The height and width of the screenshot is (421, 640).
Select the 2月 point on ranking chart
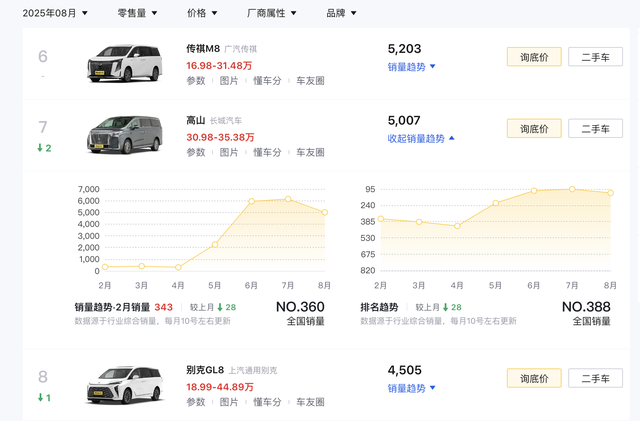click(x=380, y=219)
